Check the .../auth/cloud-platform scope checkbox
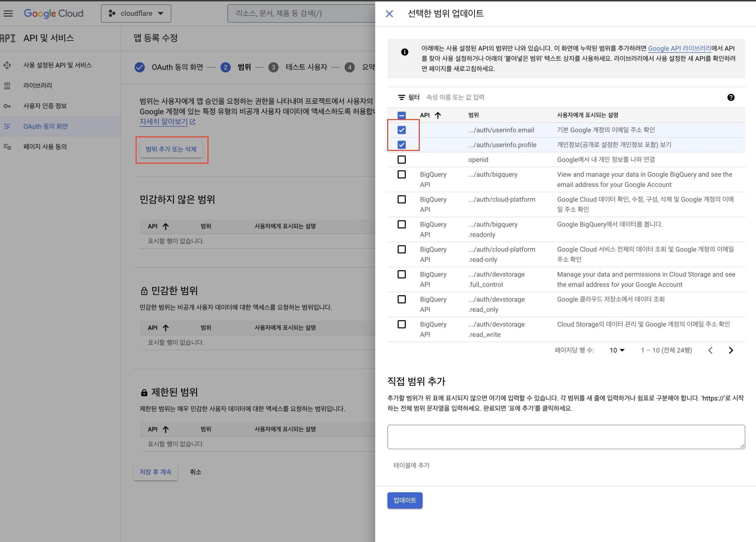Viewport: 756px width, 542px height. 402,200
